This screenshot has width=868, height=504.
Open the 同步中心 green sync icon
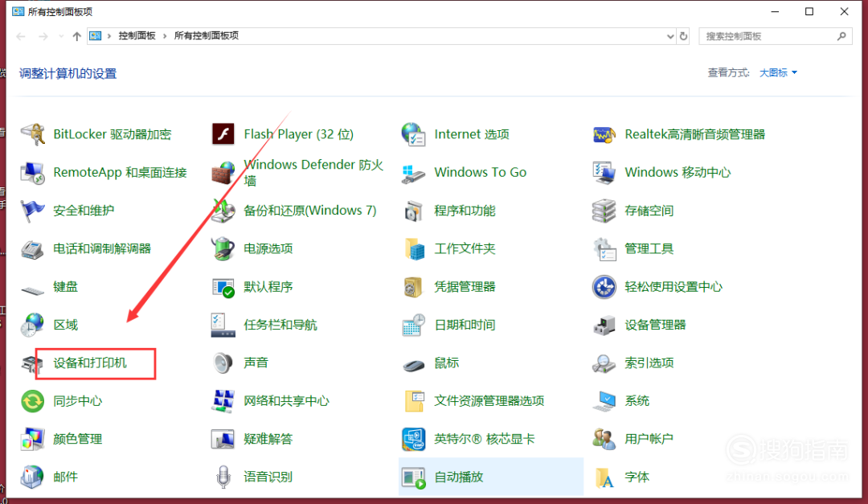(33, 401)
